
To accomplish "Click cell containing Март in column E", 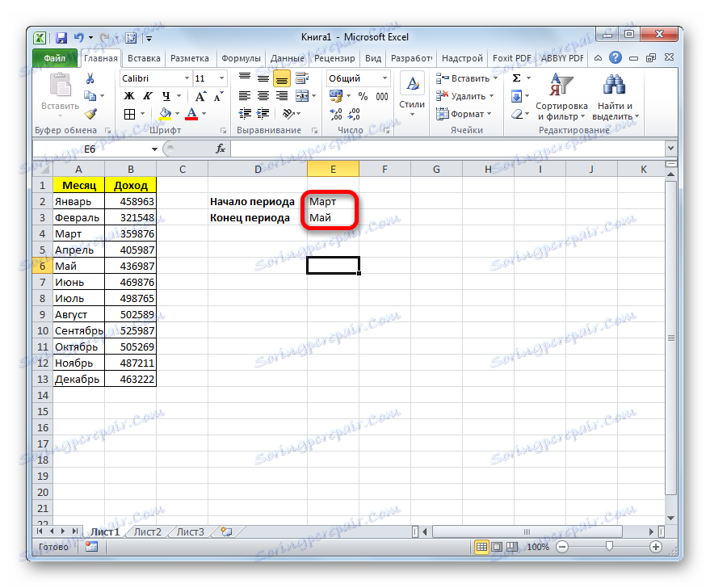I will pyautogui.click(x=333, y=201).
